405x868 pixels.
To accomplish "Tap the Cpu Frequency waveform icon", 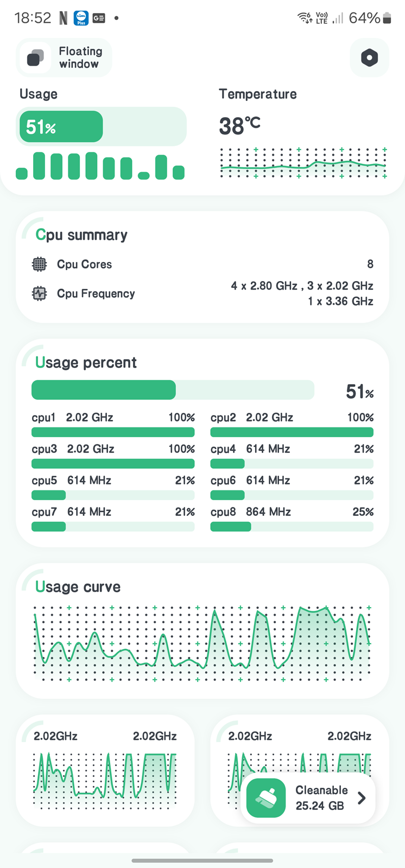I will (40, 293).
